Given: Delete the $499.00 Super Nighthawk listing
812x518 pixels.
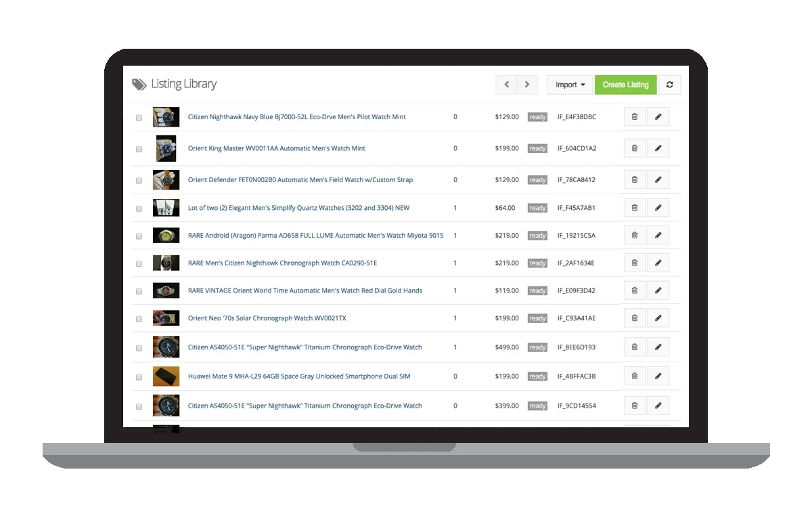Looking at the screenshot, I should click(634, 347).
